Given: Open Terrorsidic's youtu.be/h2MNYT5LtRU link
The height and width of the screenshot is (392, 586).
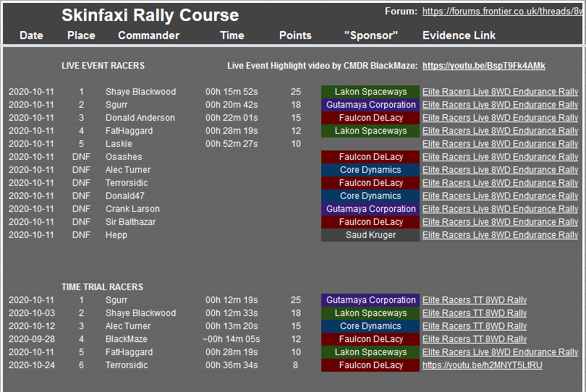Looking at the screenshot, I should point(482,365).
